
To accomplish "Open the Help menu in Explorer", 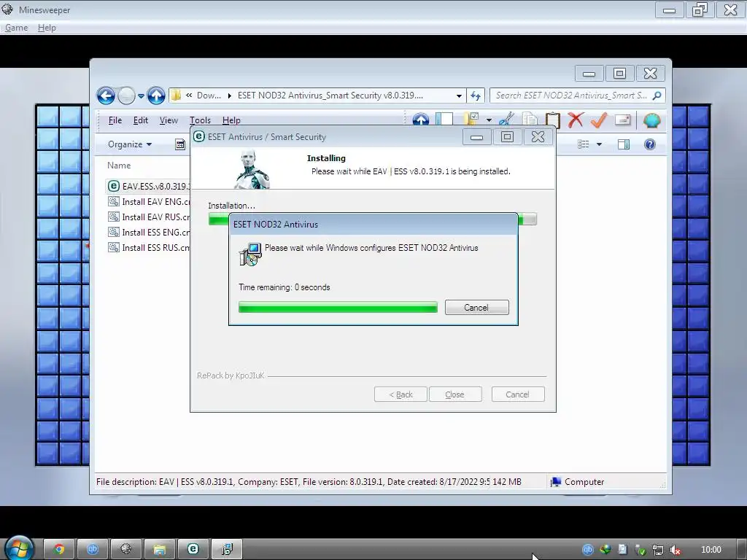I will pos(231,120).
